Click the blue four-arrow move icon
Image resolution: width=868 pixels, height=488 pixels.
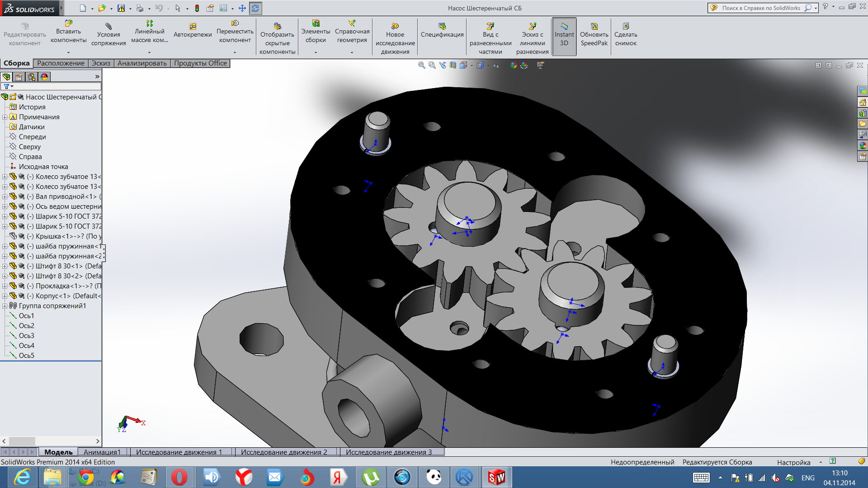click(x=242, y=8)
